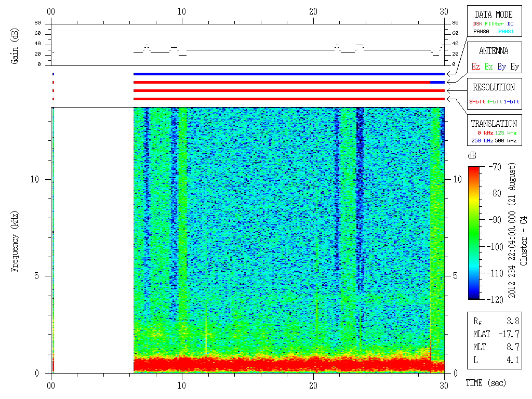
Task: Click the Cluster - C4 vertical label
Action: (524, 241)
